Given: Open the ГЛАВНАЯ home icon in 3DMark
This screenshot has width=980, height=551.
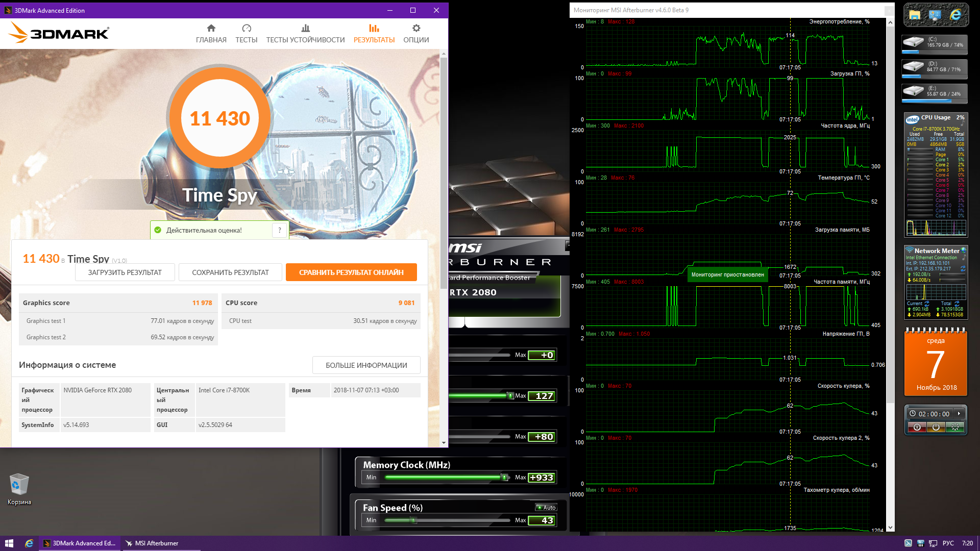Looking at the screenshot, I should pyautogui.click(x=211, y=29).
